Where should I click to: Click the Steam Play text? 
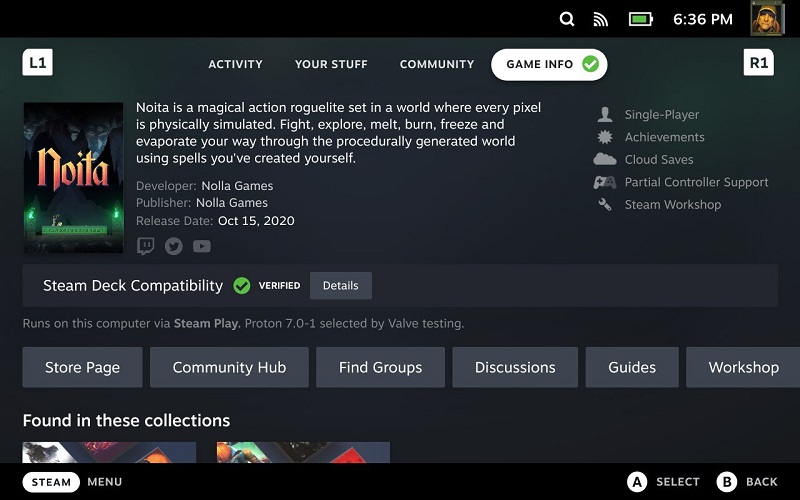[x=207, y=323]
